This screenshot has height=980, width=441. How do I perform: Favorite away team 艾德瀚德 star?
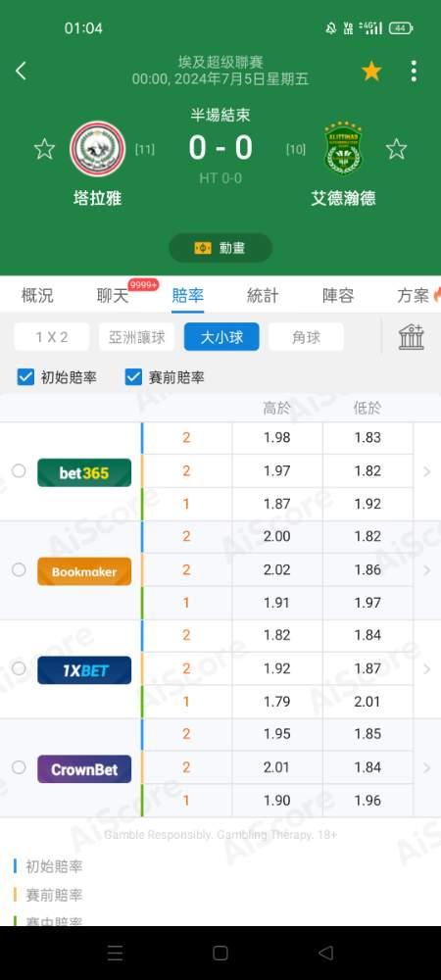click(396, 149)
